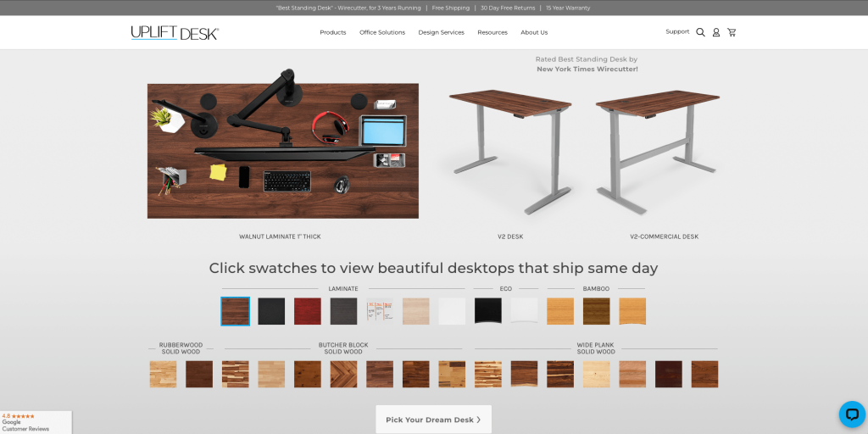Select the striped light-and-dark Wide Plank swatch
Image resolution: width=868 pixels, height=434 pixels.
point(488,374)
